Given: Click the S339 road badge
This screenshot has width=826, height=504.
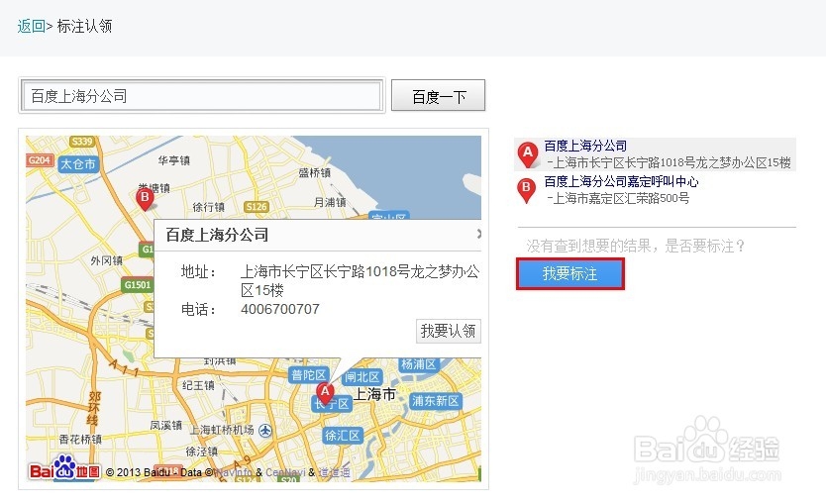Looking at the screenshot, I should (x=82, y=142).
